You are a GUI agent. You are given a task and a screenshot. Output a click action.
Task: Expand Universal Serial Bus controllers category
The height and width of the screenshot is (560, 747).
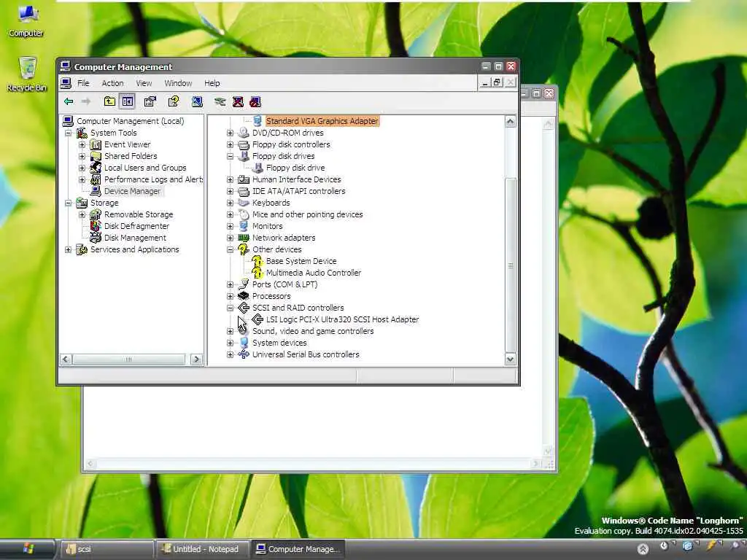(230, 354)
